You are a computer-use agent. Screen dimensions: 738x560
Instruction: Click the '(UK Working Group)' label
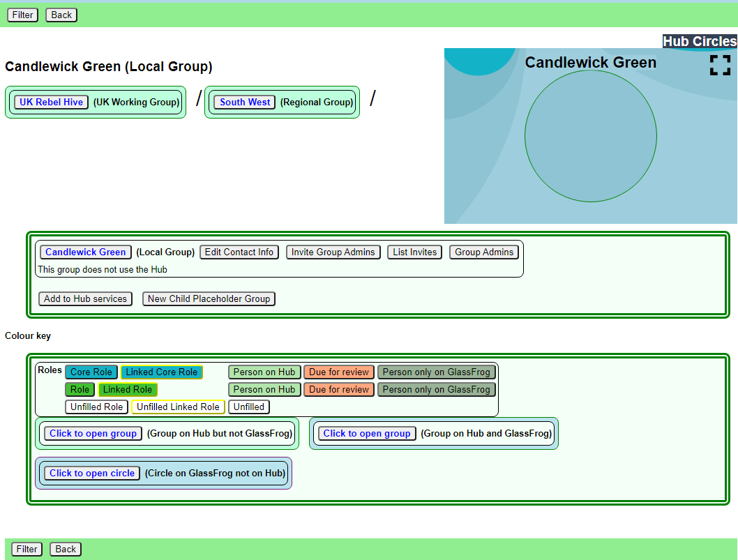pyautogui.click(x=136, y=102)
